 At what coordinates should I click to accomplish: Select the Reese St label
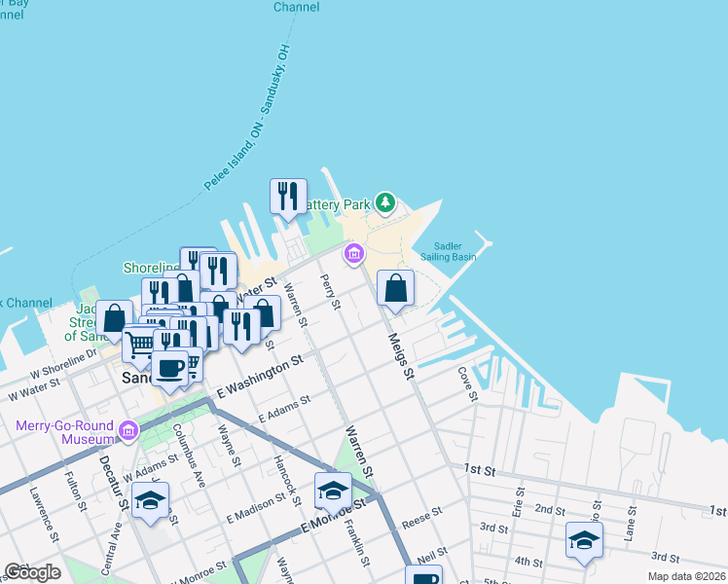(422, 518)
